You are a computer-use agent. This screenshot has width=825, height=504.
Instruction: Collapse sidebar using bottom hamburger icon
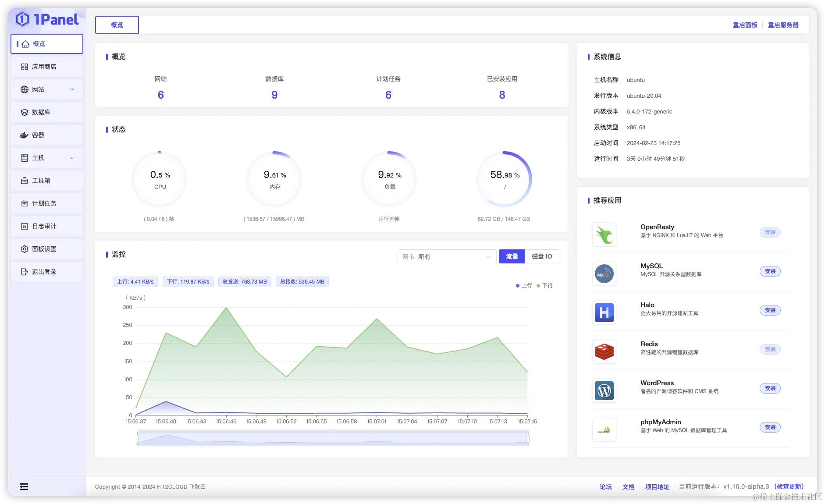[24, 486]
